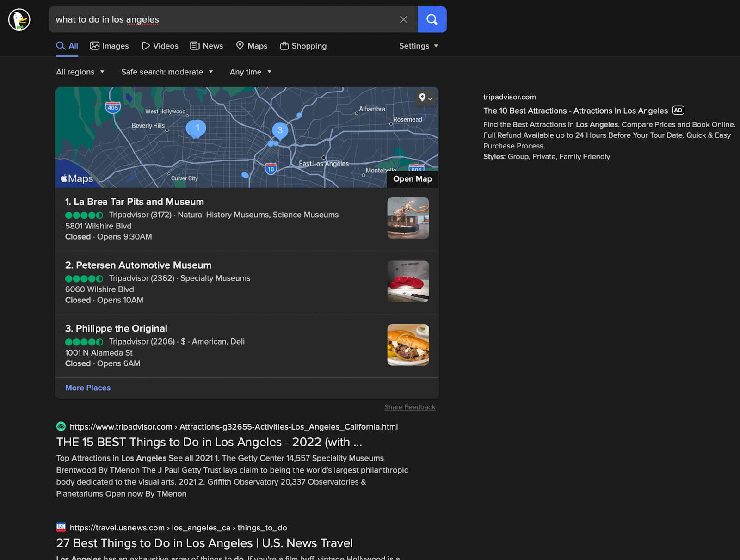Open the Maps tab
The height and width of the screenshot is (560, 740).
coord(252,46)
